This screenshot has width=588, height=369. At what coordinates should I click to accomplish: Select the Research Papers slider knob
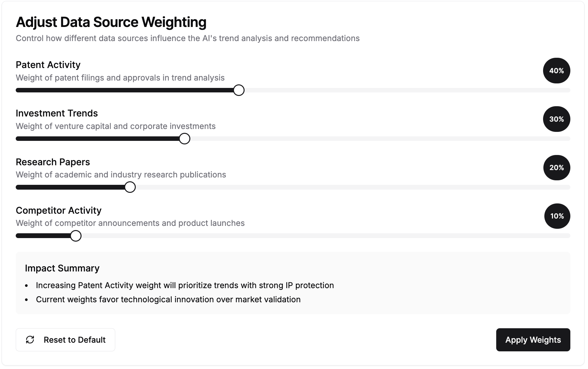click(x=130, y=187)
